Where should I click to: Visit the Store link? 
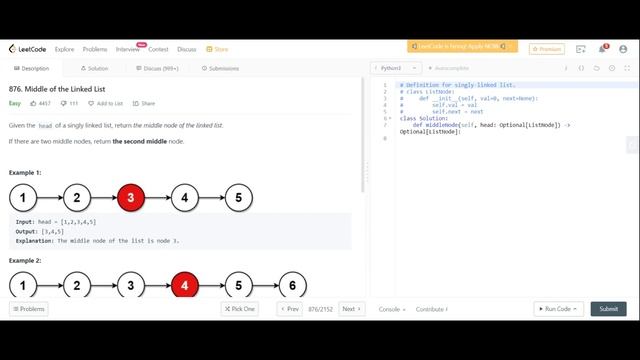point(217,49)
